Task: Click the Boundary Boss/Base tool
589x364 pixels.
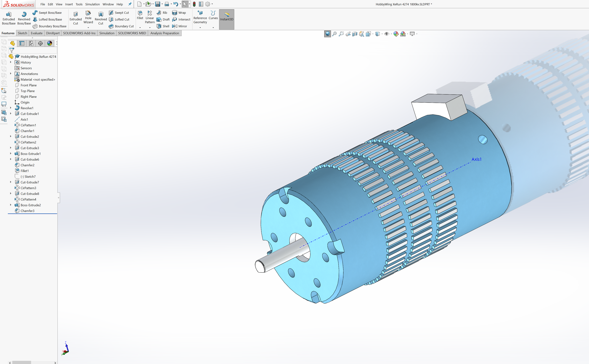Action: [50, 26]
